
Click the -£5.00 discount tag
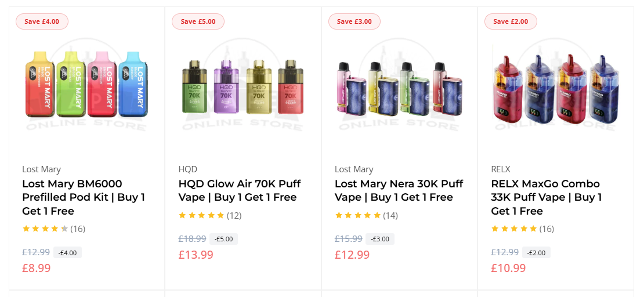coord(223,239)
